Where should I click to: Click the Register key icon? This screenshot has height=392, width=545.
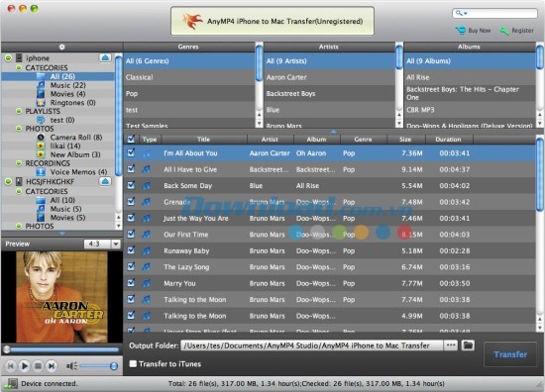(x=504, y=31)
